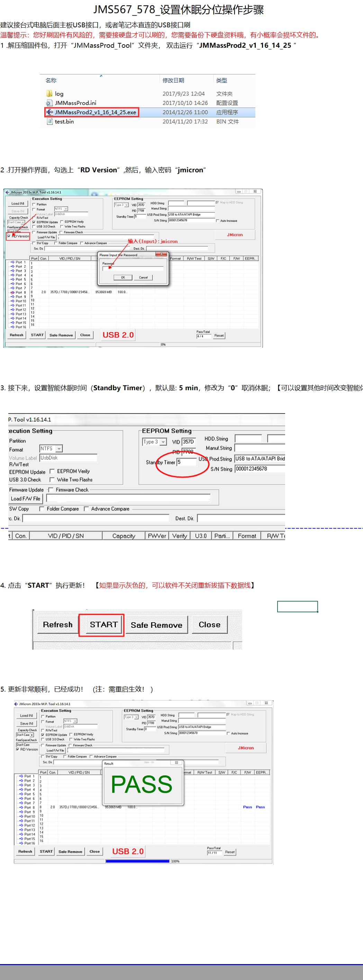Viewport: 363px width, 980px height.
Task: Toggle EEPROM Verify checkbox in enlarged step 3 view
Action: coord(52,471)
